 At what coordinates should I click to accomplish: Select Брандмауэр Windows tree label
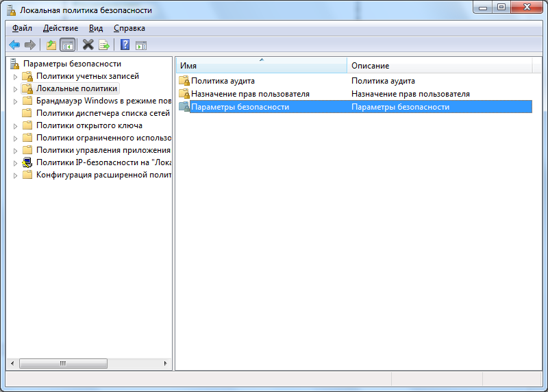(x=103, y=101)
